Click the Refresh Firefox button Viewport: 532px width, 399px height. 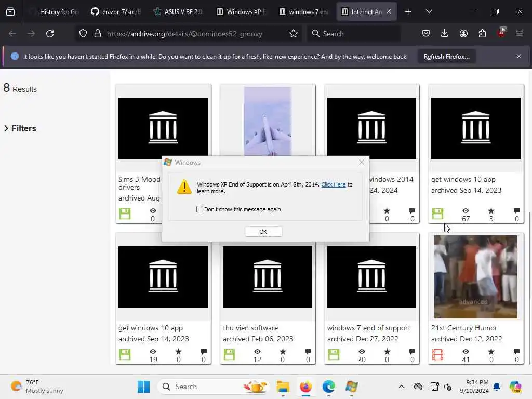pyautogui.click(x=446, y=57)
